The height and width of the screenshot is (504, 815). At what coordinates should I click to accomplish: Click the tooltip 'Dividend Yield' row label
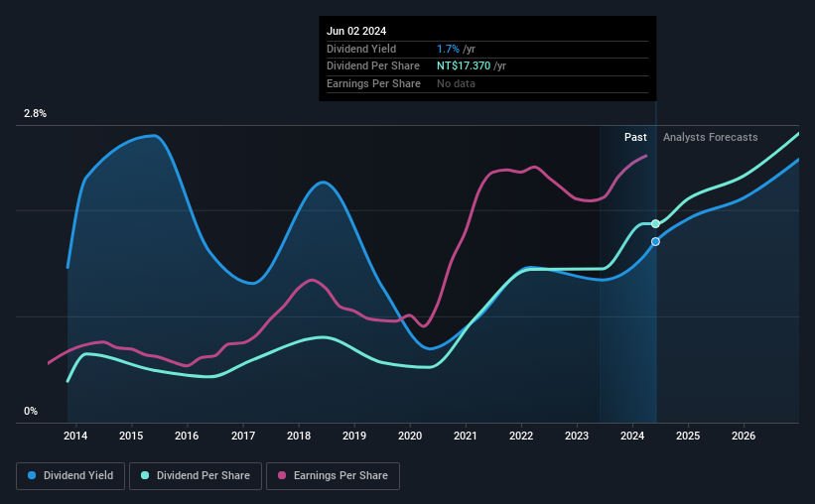(x=361, y=49)
